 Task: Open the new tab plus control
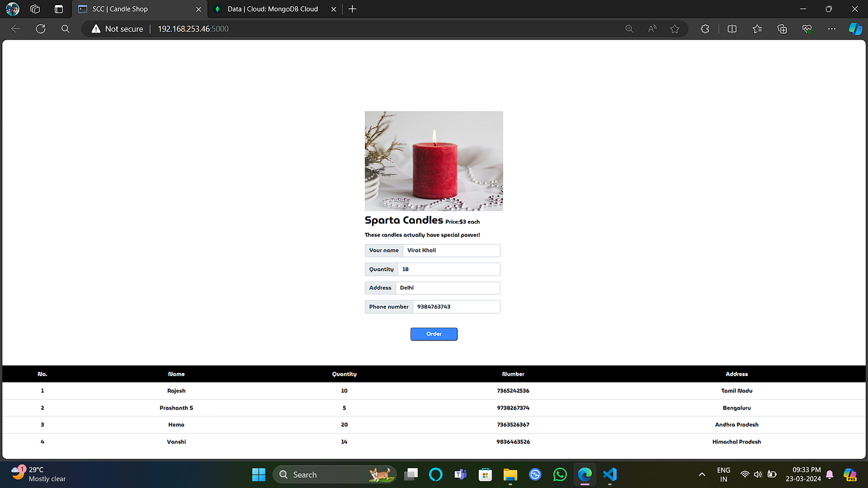[x=352, y=9]
